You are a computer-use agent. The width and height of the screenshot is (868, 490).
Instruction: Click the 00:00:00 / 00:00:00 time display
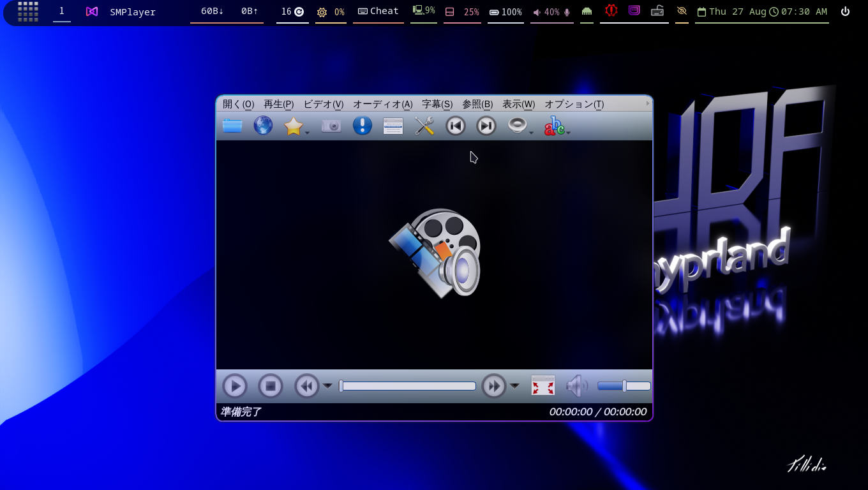tap(598, 412)
